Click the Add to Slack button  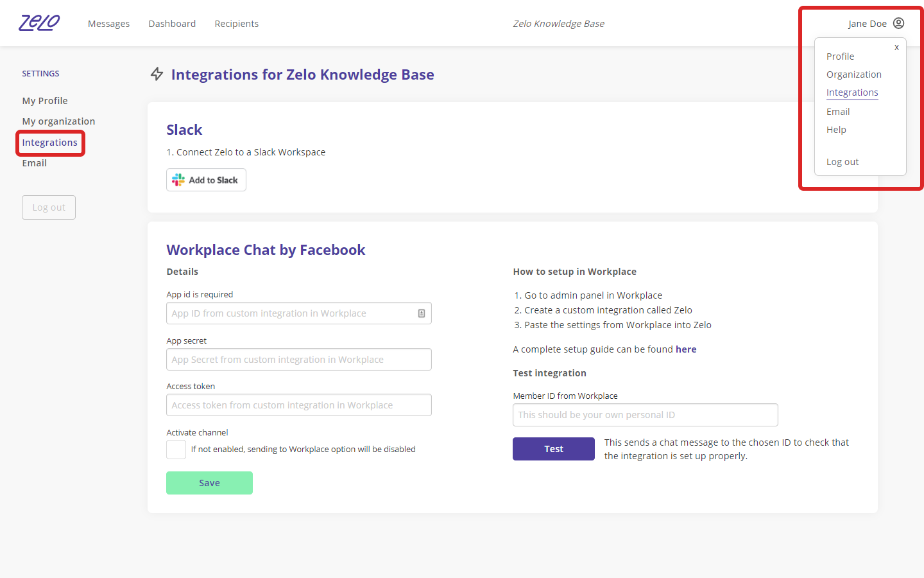pyautogui.click(x=206, y=180)
